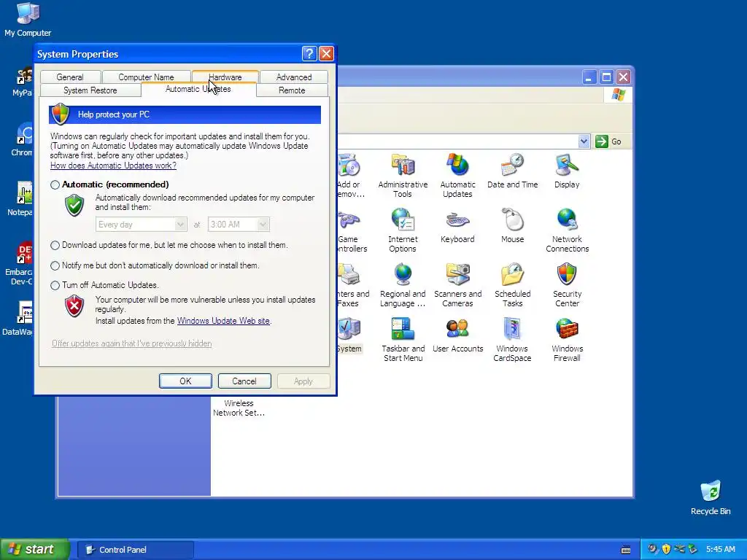Open Network Connections in Control Panel
Image resolution: width=747 pixels, height=560 pixels.
(x=567, y=230)
